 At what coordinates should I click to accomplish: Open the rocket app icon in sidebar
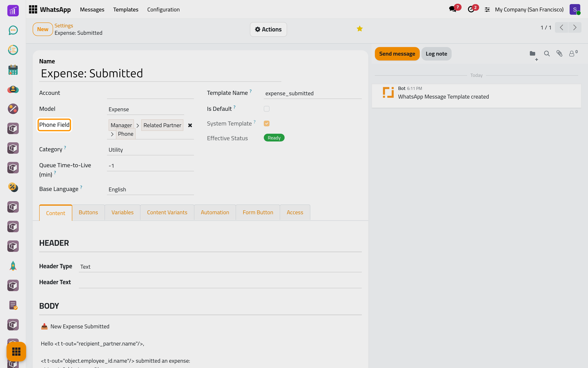click(x=13, y=266)
